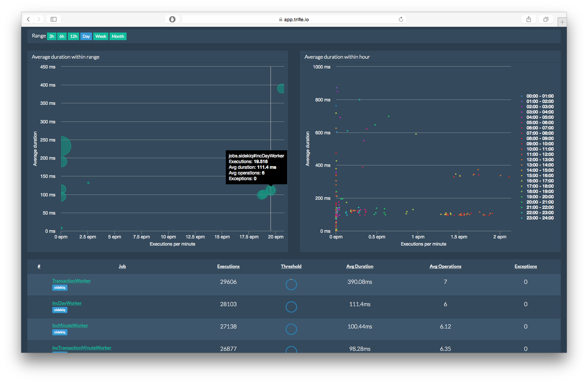
Task: Click the 6.35 average operations value
Action: point(445,349)
